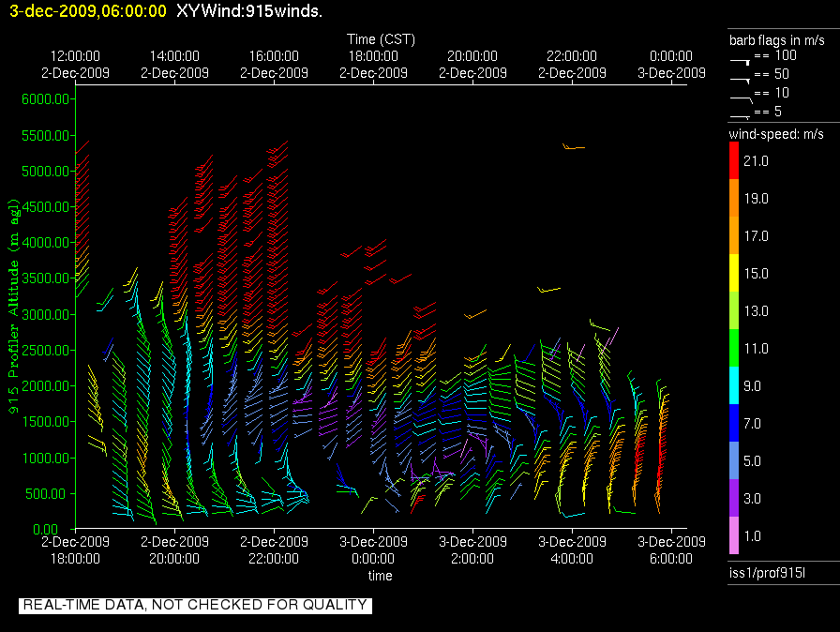Click the bottom '2-Dec-2009 22:00:00' tick label
The image size is (840, 632).
[274, 550]
